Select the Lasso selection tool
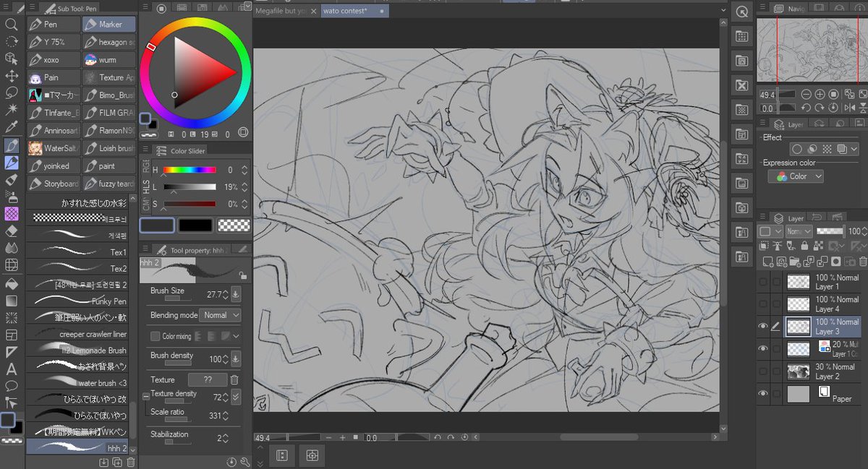Image resolution: width=868 pixels, height=469 pixels. pos(12,93)
